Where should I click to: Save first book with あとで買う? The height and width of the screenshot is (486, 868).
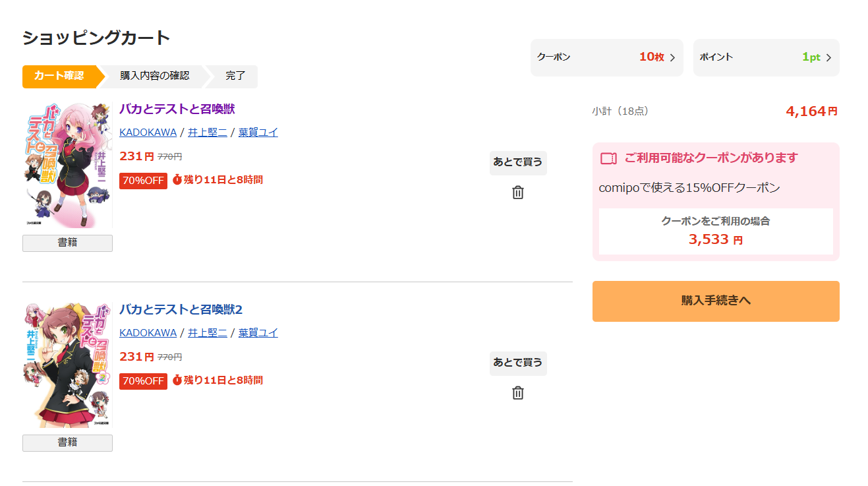[518, 162]
